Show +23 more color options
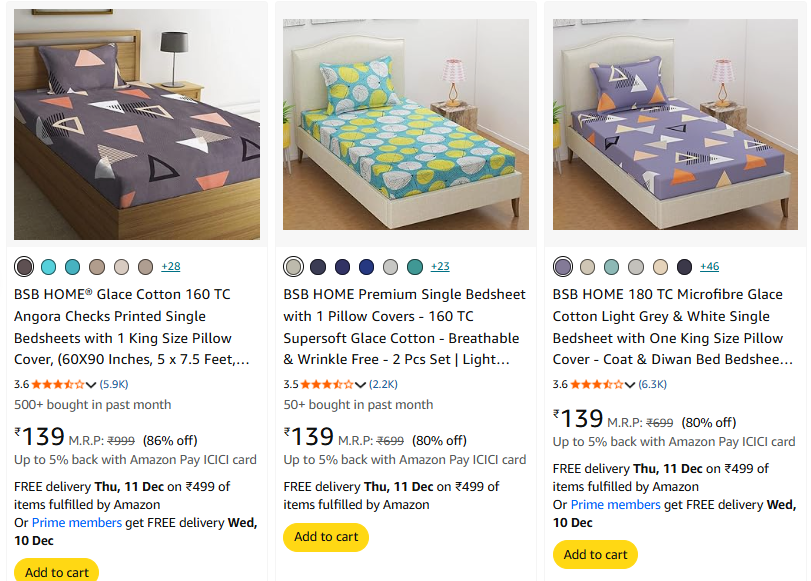 (440, 267)
